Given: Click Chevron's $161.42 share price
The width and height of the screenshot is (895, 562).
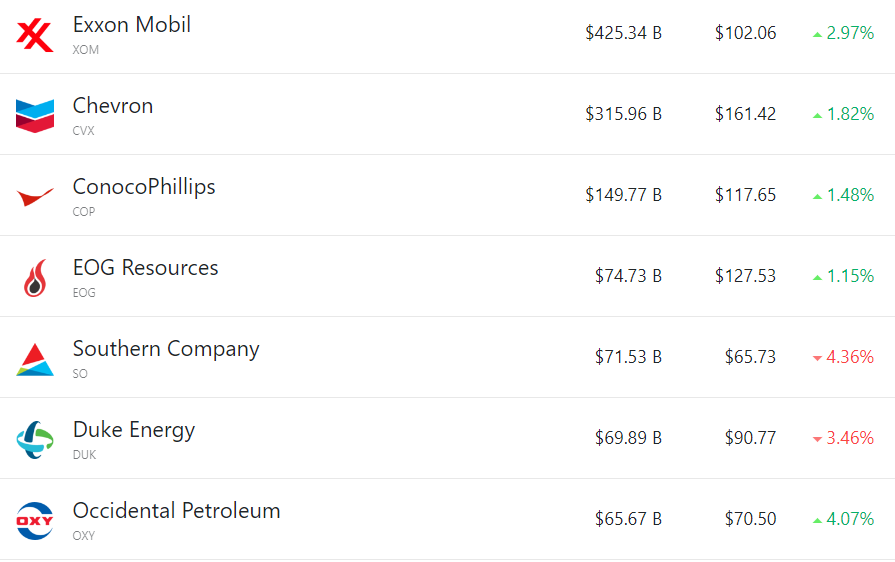Looking at the screenshot, I should click(745, 114).
